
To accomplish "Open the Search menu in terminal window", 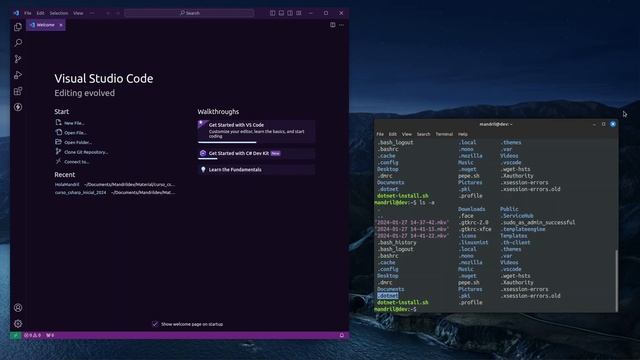I will (423, 134).
